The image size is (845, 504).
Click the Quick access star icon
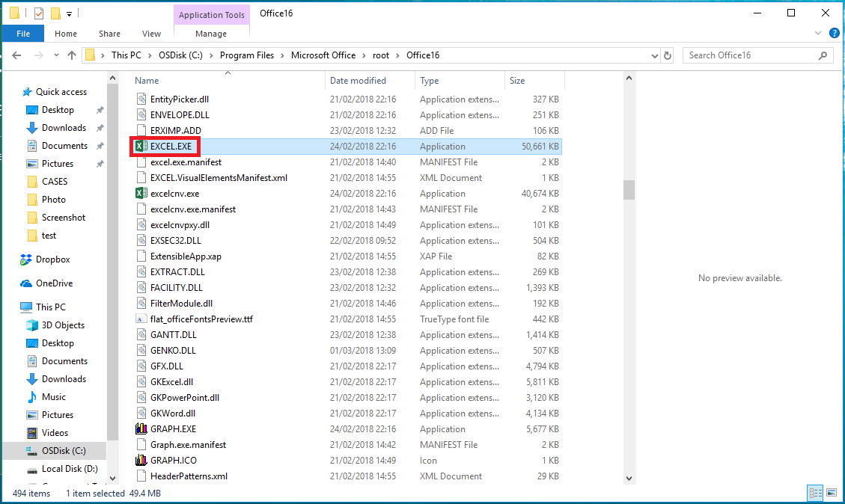[27, 92]
